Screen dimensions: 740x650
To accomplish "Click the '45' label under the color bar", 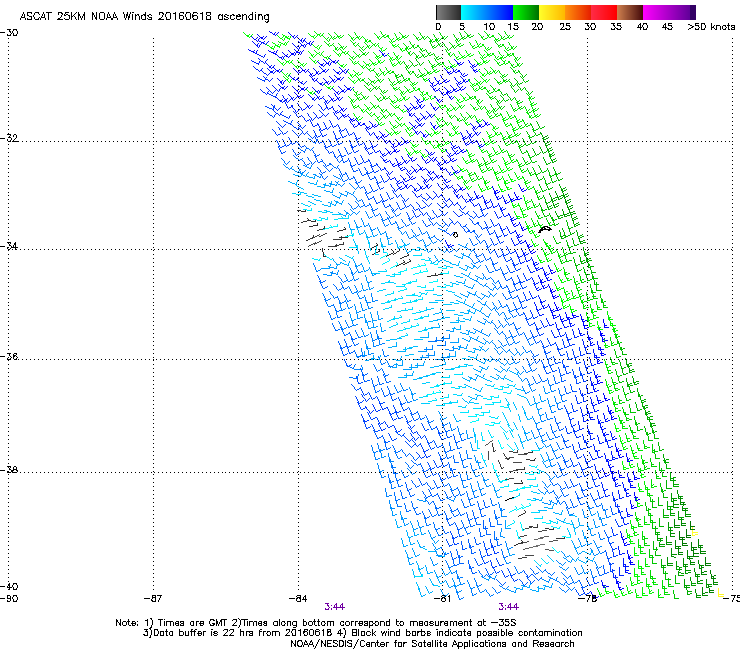I will click(667, 27).
